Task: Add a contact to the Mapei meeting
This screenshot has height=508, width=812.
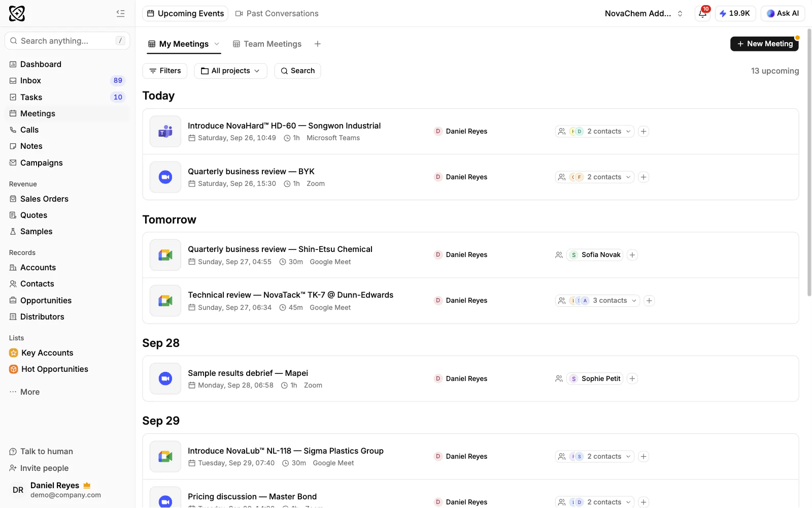Action: tap(632, 378)
